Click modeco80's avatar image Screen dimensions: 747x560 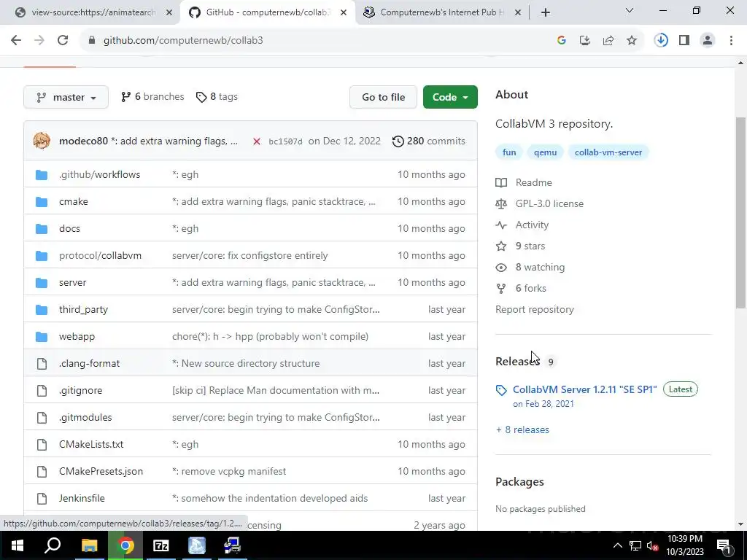click(x=42, y=141)
